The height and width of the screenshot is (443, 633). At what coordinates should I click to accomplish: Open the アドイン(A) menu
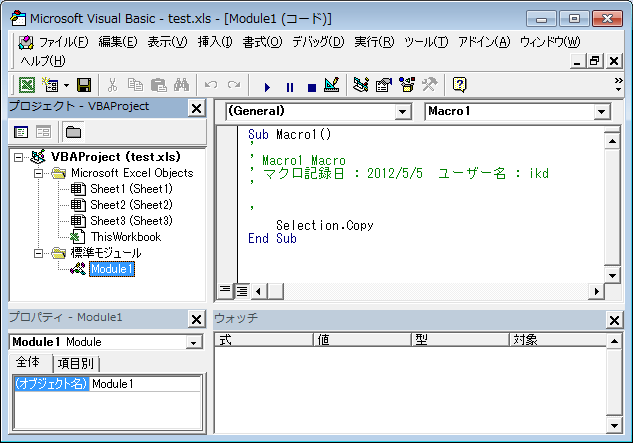click(484, 42)
